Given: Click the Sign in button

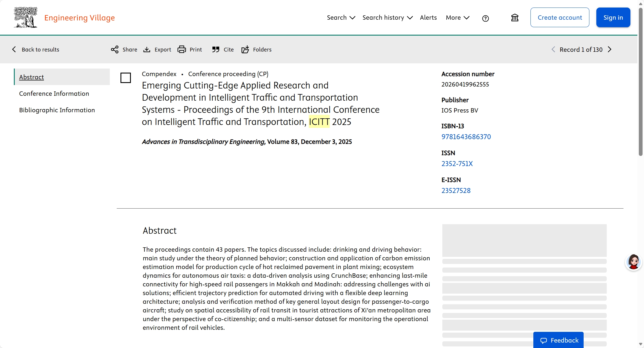Looking at the screenshot, I should (613, 18).
